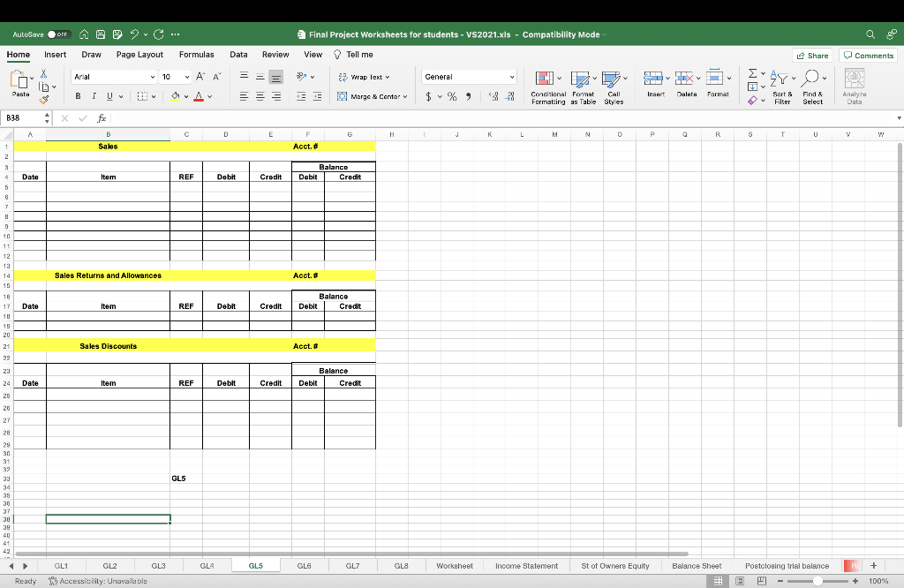Apply Italic formatting

pyautogui.click(x=94, y=96)
